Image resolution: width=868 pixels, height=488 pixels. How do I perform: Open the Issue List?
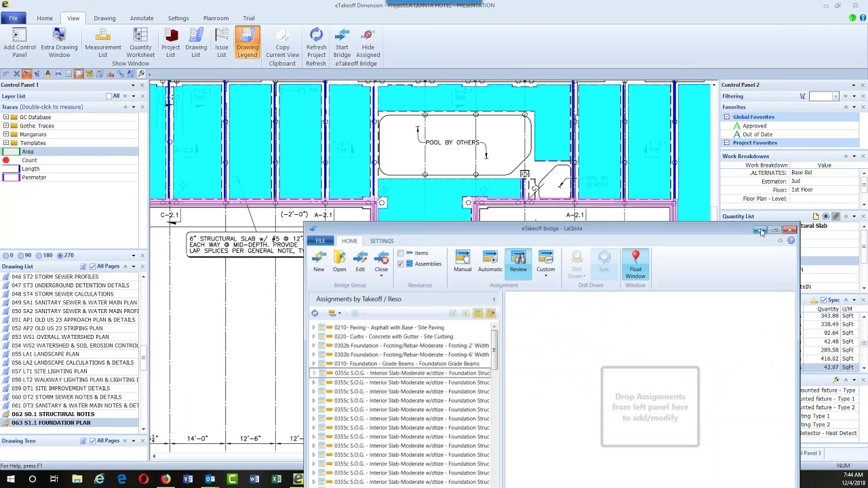click(222, 43)
